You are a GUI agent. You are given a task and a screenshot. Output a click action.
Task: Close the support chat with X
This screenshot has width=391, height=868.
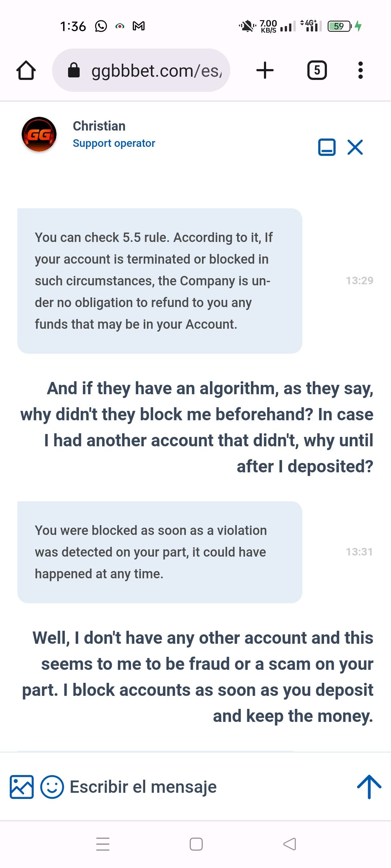(355, 147)
